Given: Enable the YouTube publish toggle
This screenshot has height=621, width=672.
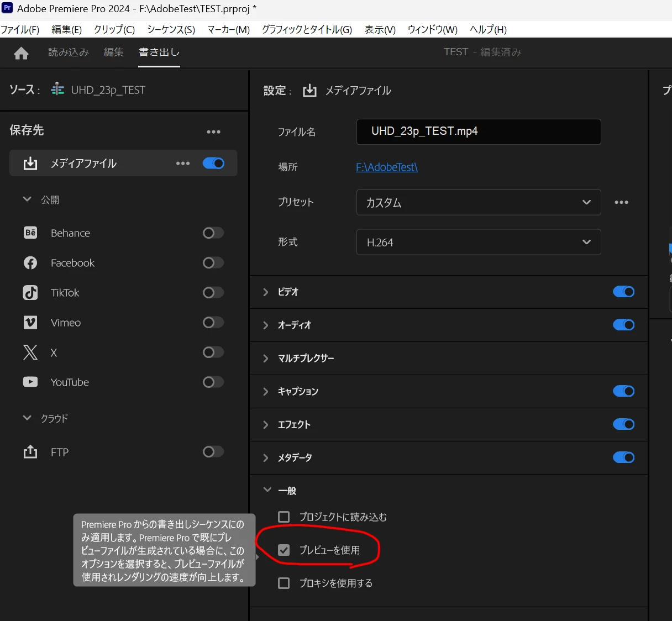Looking at the screenshot, I should [x=213, y=382].
